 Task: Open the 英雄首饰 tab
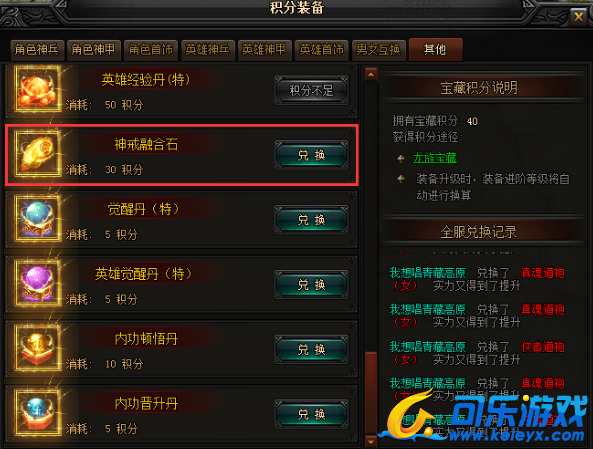[x=321, y=50]
